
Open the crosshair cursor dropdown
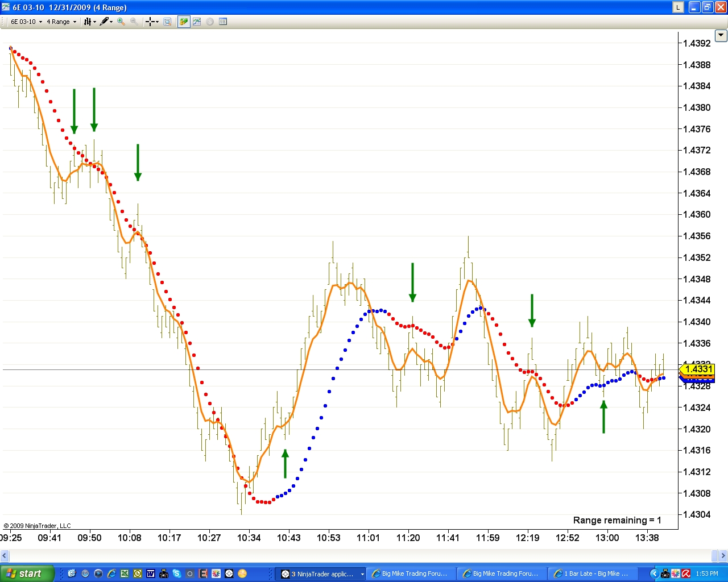pyautogui.click(x=152, y=22)
